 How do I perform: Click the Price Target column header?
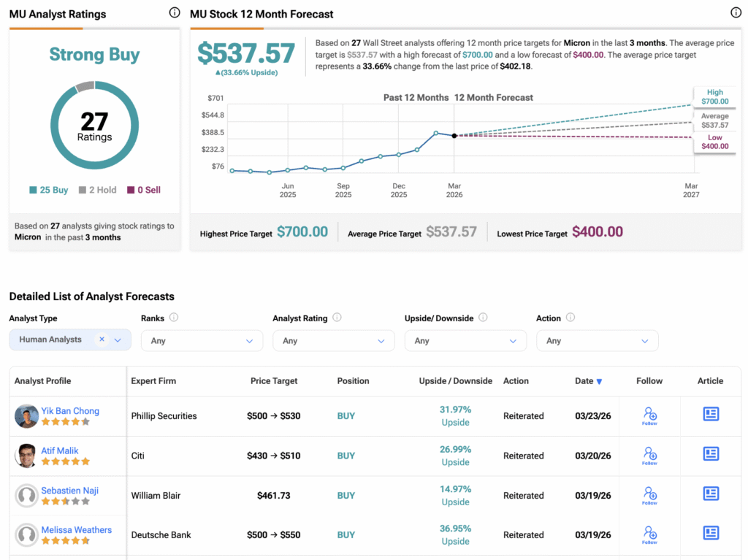click(x=274, y=380)
